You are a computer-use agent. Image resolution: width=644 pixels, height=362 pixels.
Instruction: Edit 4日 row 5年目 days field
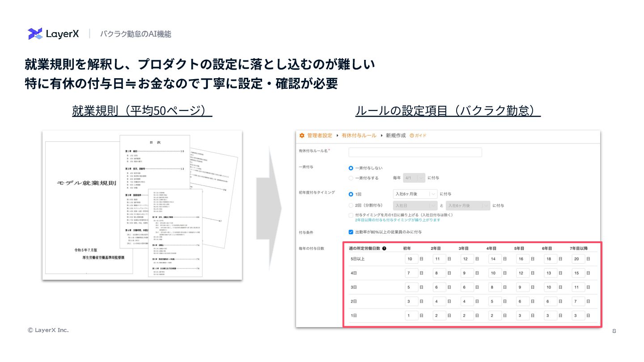pyautogui.click(x=522, y=273)
